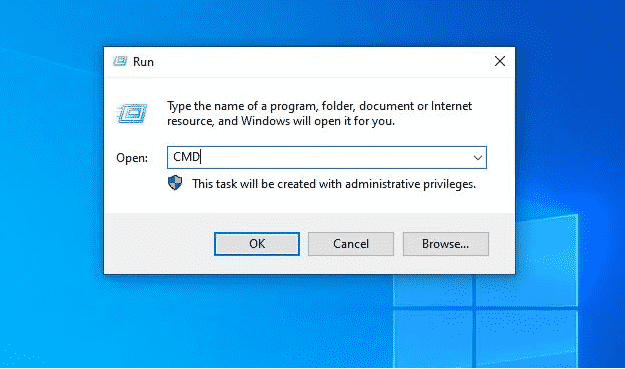The width and height of the screenshot is (625, 369).
Task: Expand the Open history dropdown arrow
Action: (478, 158)
